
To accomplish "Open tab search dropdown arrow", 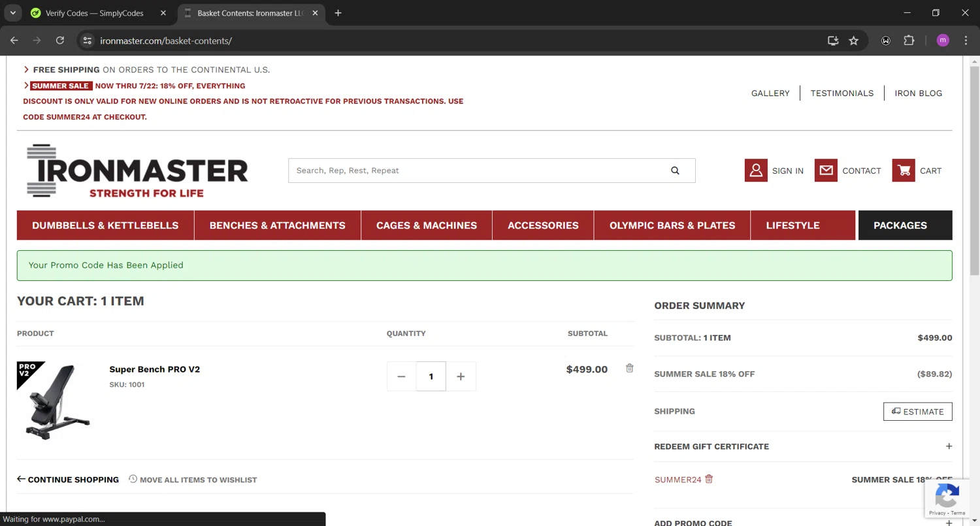I will coord(12,13).
